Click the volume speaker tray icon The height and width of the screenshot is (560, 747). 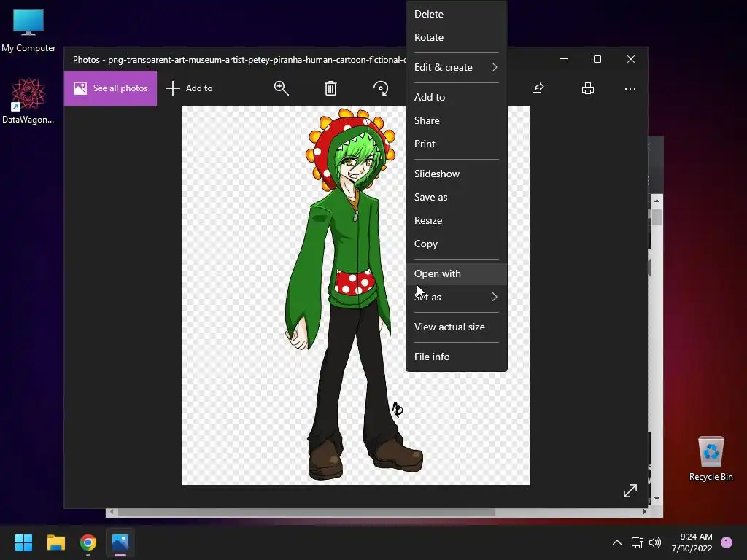tap(656, 542)
